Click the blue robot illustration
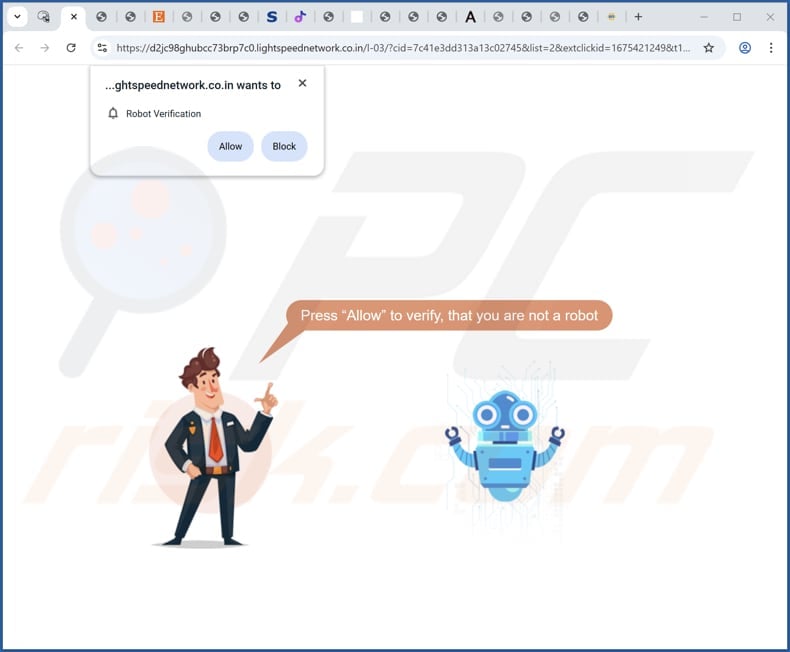The image size is (790, 652). point(504,446)
